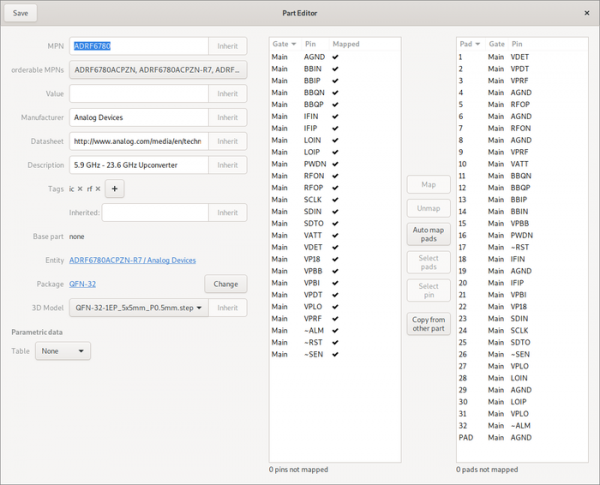The image size is (600, 485).
Task: Remove the 'rf' tag
Action: (98, 188)
